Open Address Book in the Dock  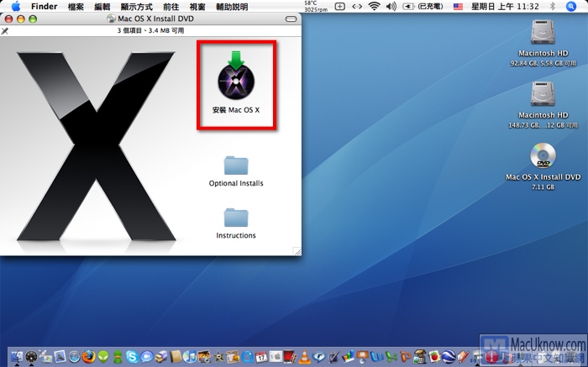[176, 357]
